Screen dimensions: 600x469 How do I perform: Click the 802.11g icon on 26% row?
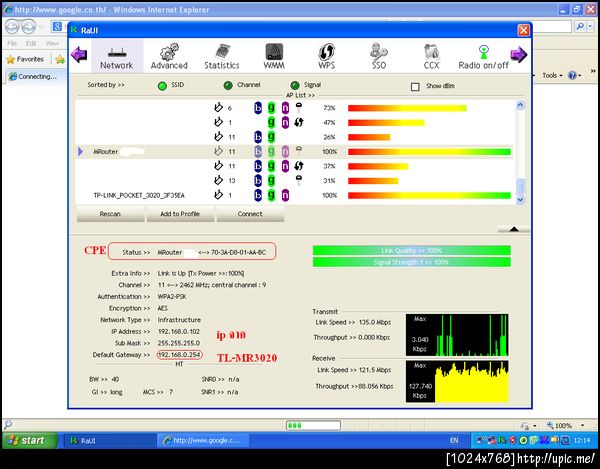point(271,137)
